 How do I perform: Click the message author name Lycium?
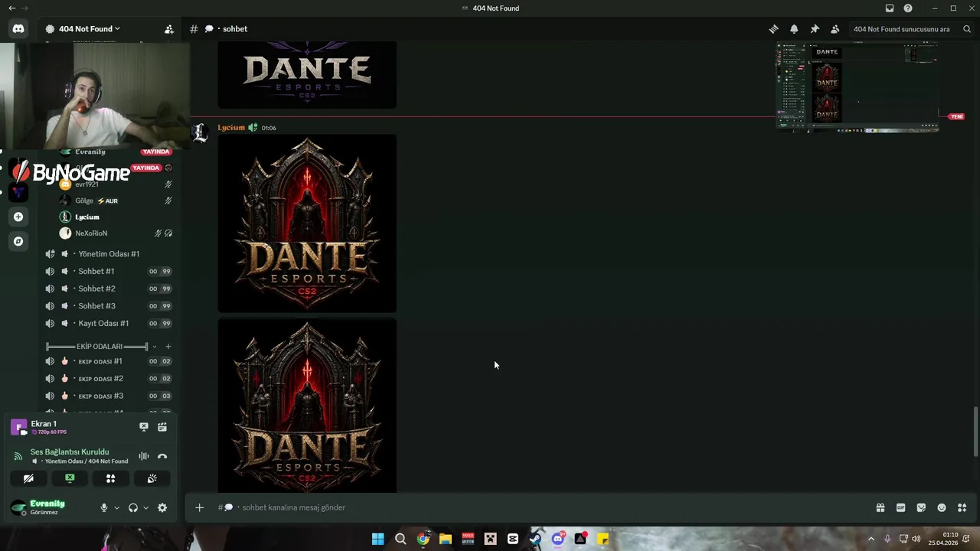[231, 128]
